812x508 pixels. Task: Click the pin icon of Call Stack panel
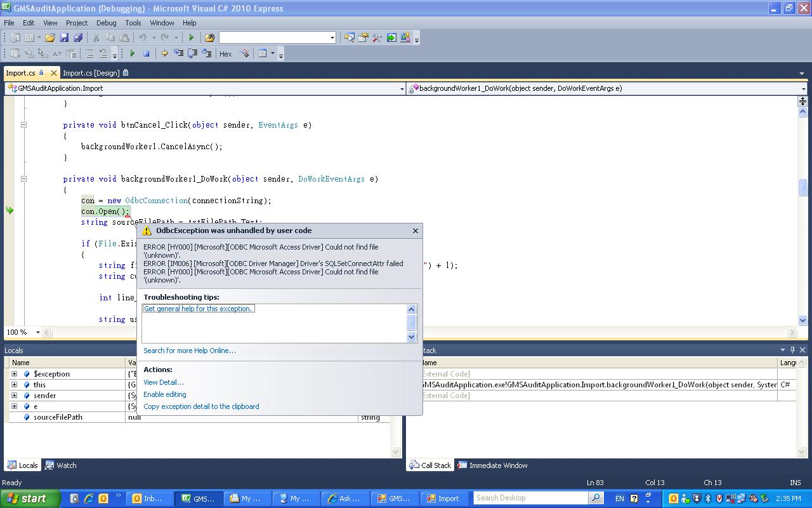[x=792, y=350]
